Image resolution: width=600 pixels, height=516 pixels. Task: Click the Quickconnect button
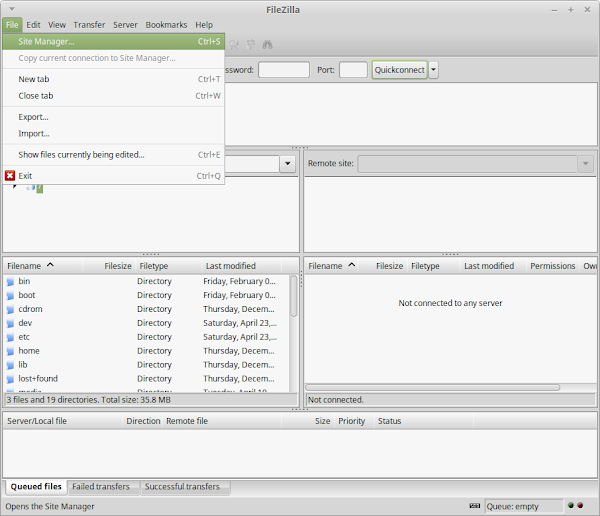[399, 70]
